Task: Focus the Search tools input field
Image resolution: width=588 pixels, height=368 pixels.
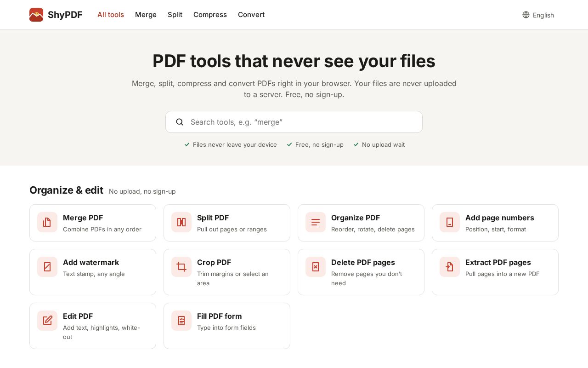Action: click(294, 122)
